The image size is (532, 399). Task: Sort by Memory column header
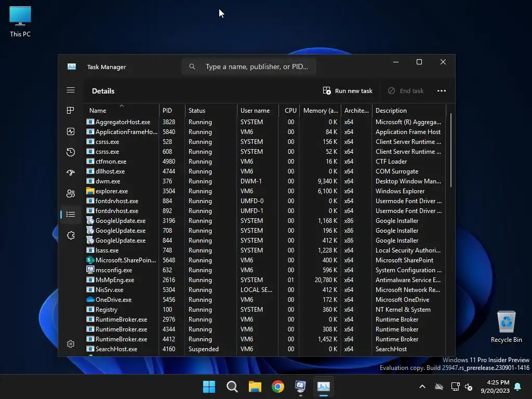tap(320, 110)
